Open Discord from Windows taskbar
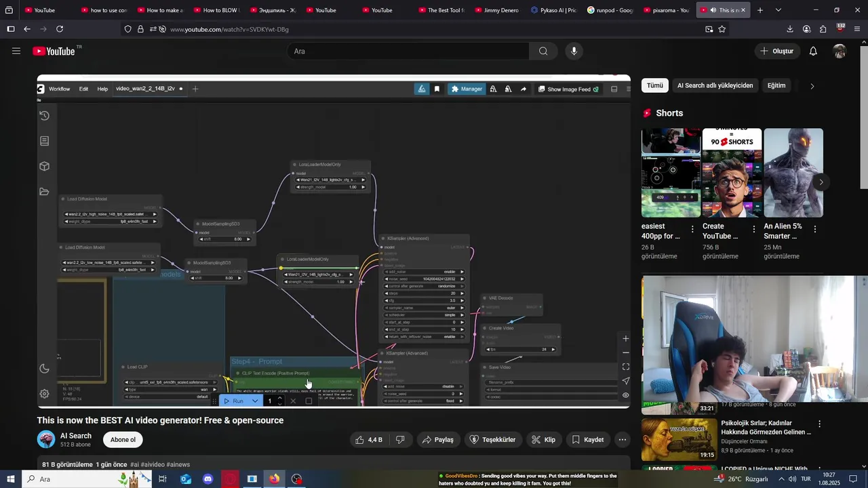This screenshot has width=868, height=488. click(x=208, y=479)
